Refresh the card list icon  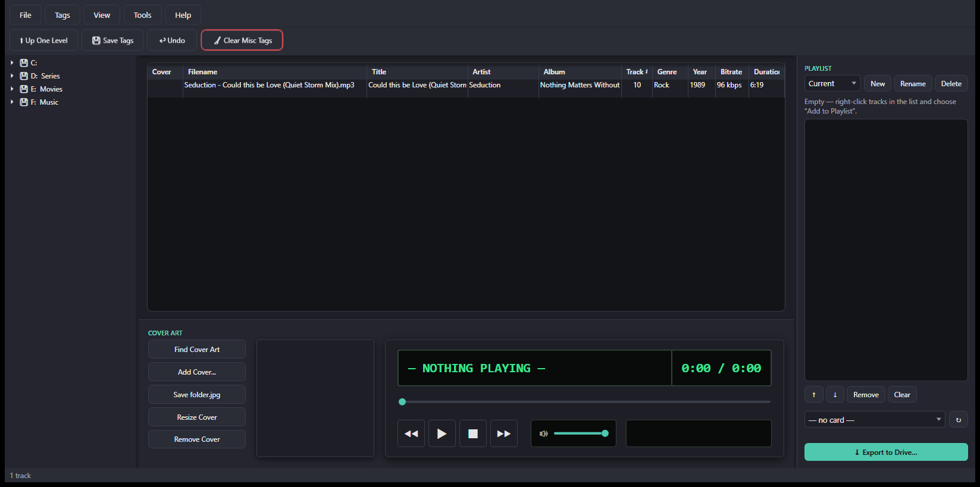(x=959, y=420)
